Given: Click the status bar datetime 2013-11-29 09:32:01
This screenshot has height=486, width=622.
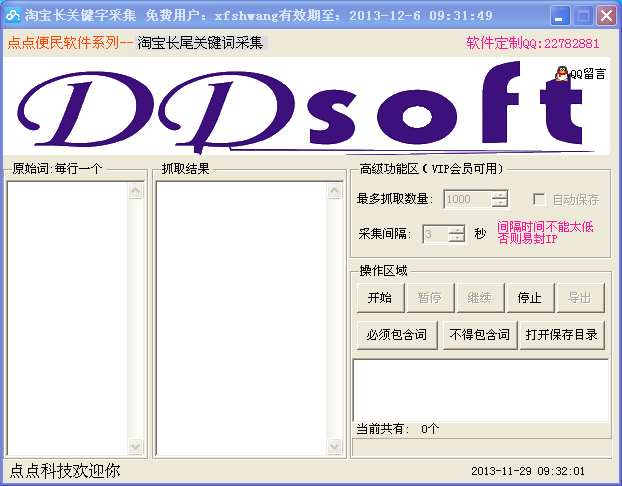Looking at the screenshot, I should (528, 471).
